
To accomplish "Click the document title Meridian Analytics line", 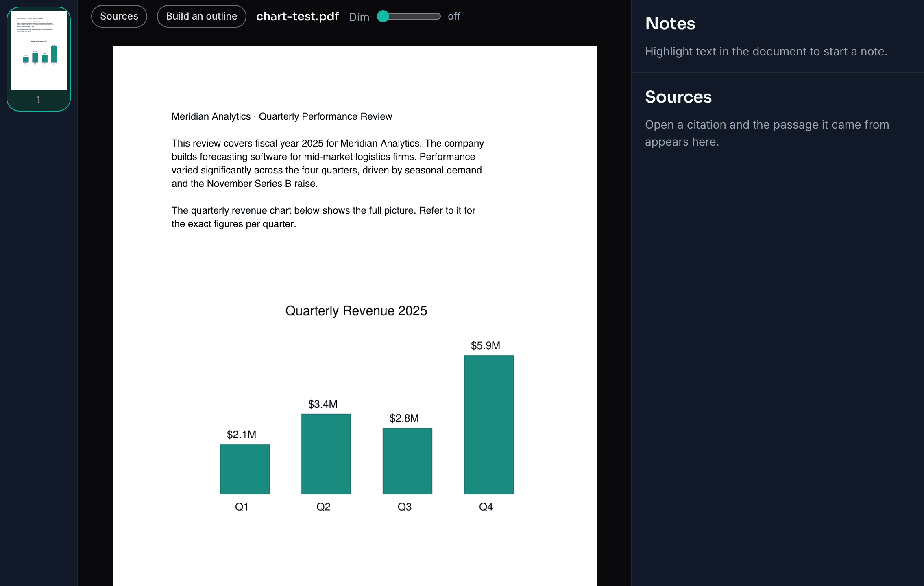I will tap(282, 116).
